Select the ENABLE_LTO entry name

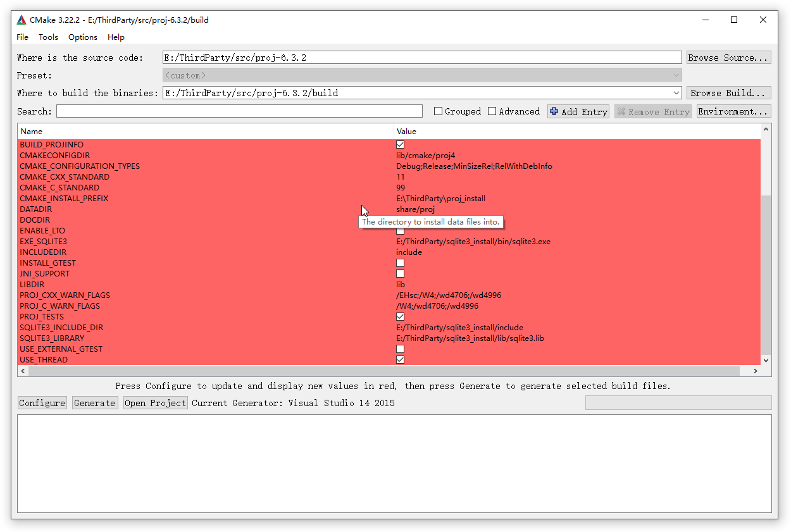pyautogui.click(x=42, y=231)
